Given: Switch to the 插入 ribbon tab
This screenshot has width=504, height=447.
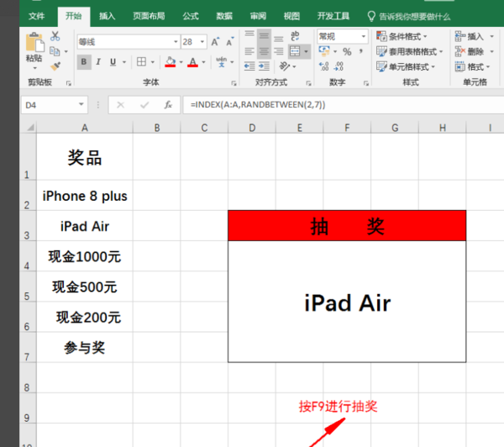Looking at the screenshot, I should 107,16.
